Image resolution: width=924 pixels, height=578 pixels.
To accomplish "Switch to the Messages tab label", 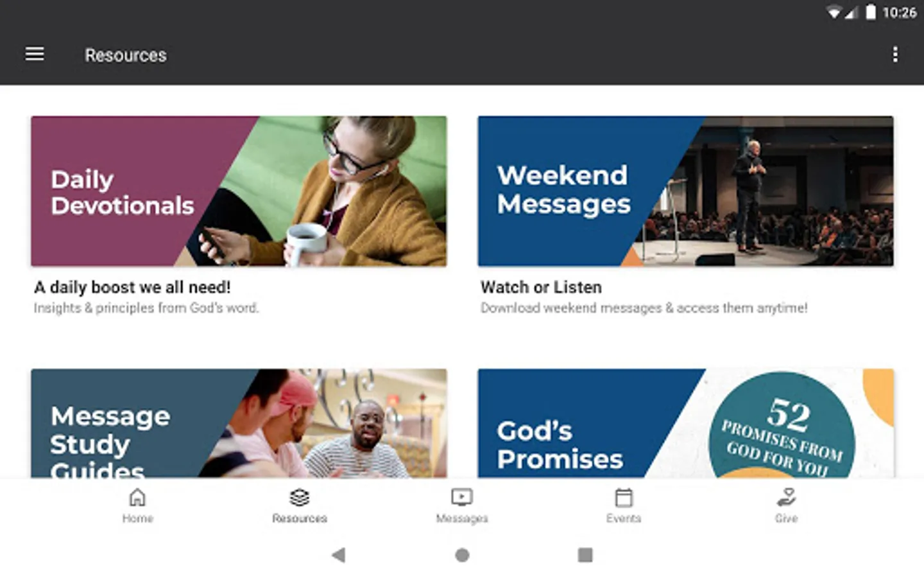I will click(x=462, y=518).
